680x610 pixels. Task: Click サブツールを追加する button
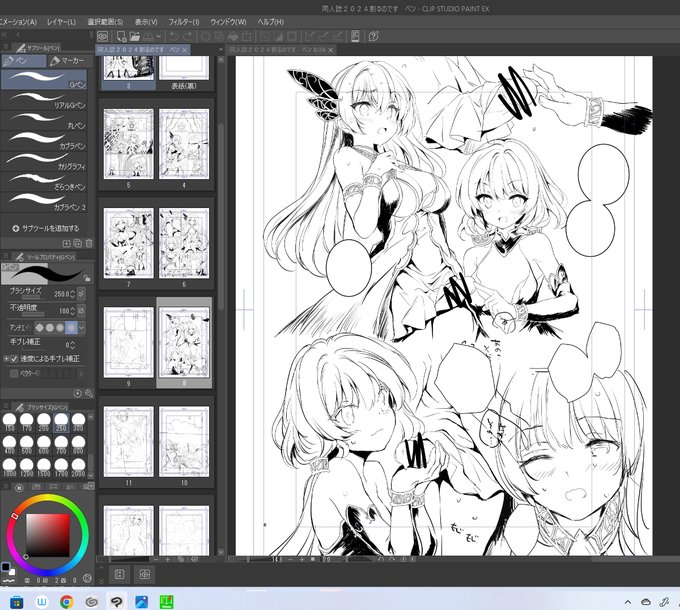[x=46, y=228]
